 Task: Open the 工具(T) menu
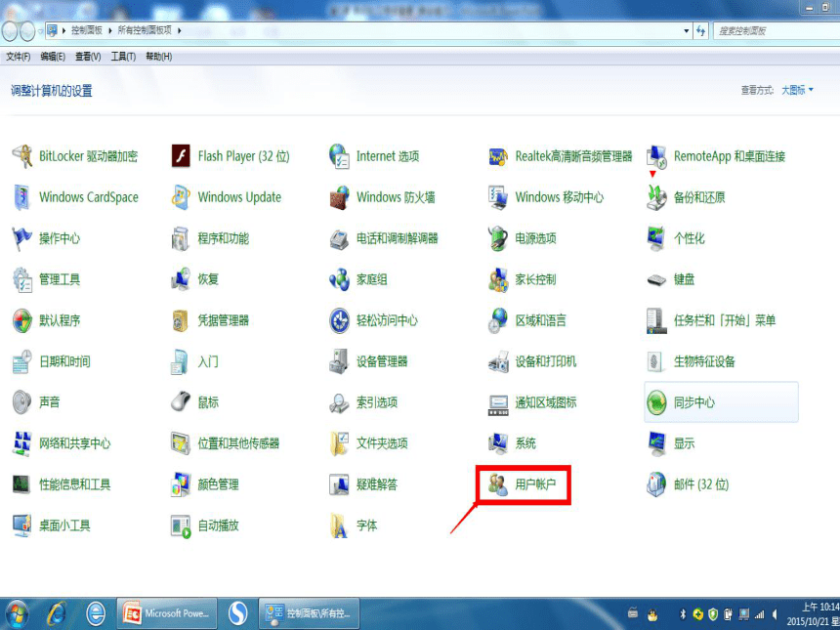click(x=123, y=57)
